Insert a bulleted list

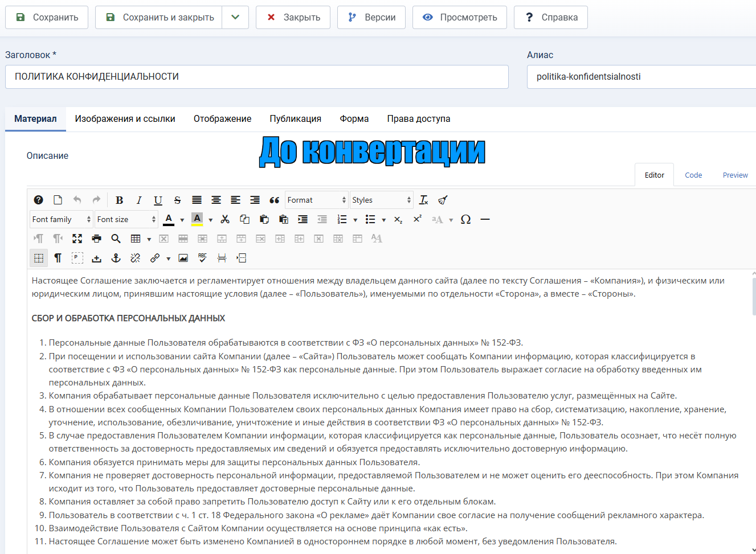(370, 219)
